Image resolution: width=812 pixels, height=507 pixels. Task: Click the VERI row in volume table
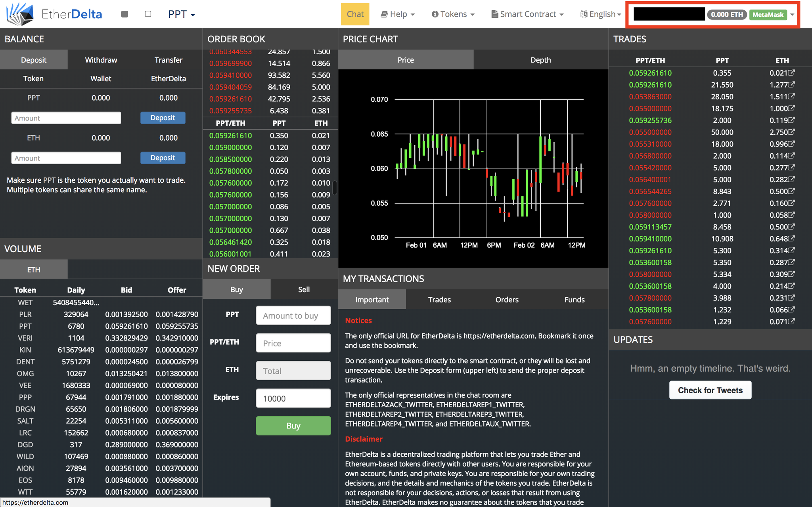pos(101,338)
